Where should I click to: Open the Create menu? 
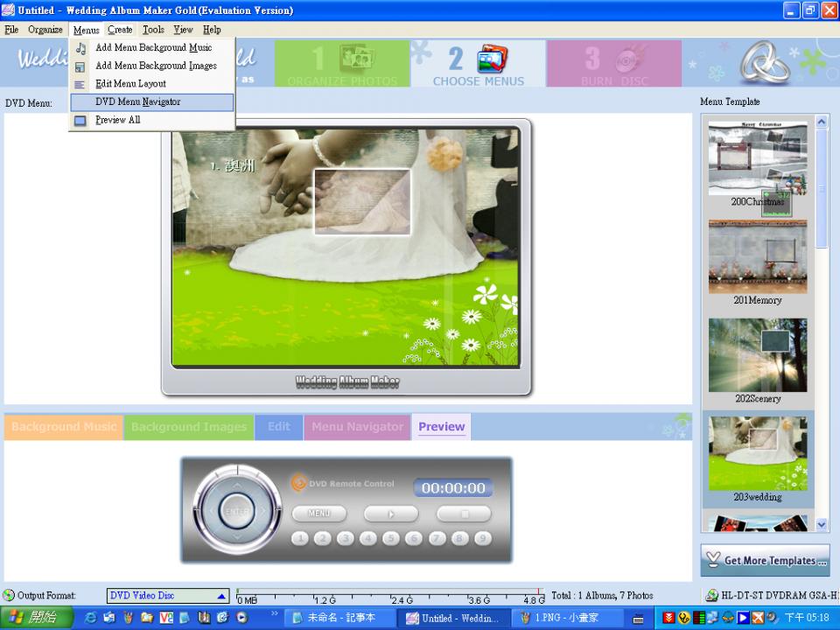click(x=120, y=30)
